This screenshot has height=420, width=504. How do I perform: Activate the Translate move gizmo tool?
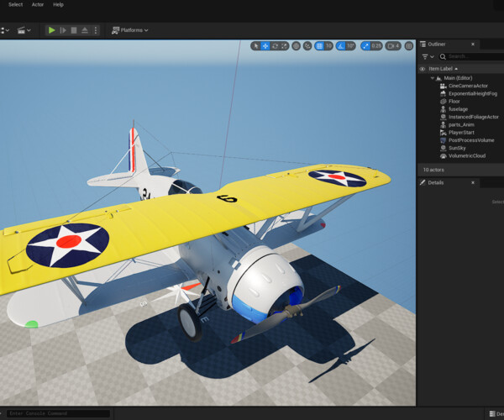click(265, 46)
